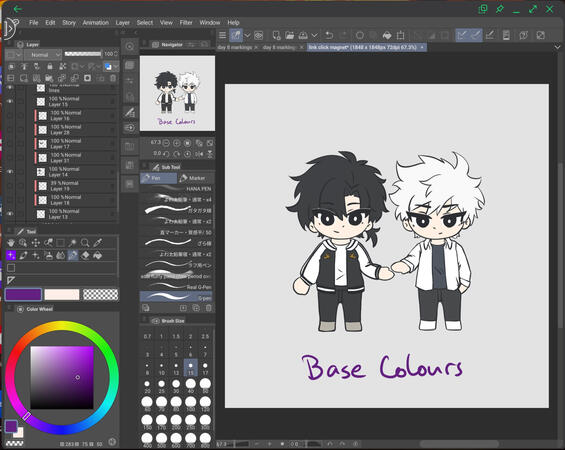
Task: Toggle Snap to Special Ruler in command bar
Action: click(x=476, y=35)
